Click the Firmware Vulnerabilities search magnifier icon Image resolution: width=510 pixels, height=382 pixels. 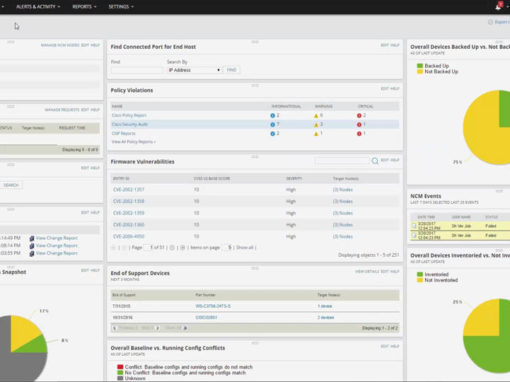point(375,161)
